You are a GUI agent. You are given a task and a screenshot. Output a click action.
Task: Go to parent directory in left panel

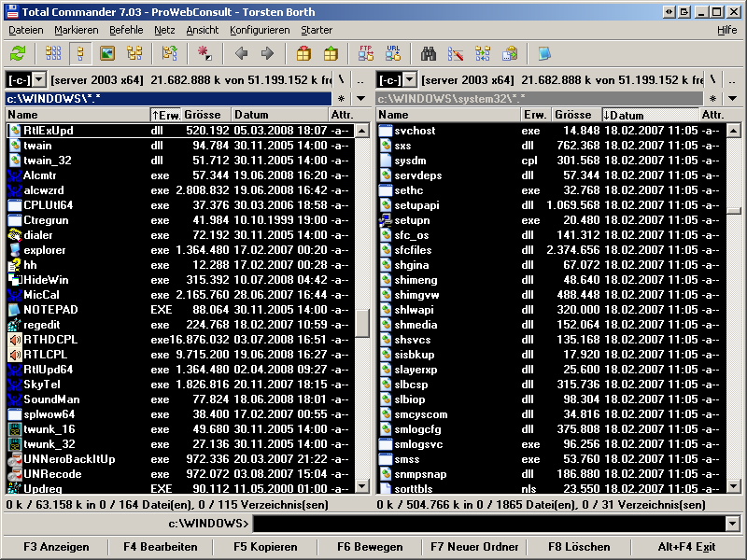[360, 80]
